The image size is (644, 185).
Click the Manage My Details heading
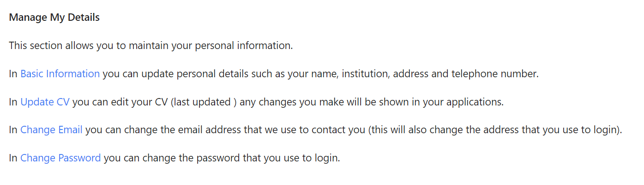point(54,18)
